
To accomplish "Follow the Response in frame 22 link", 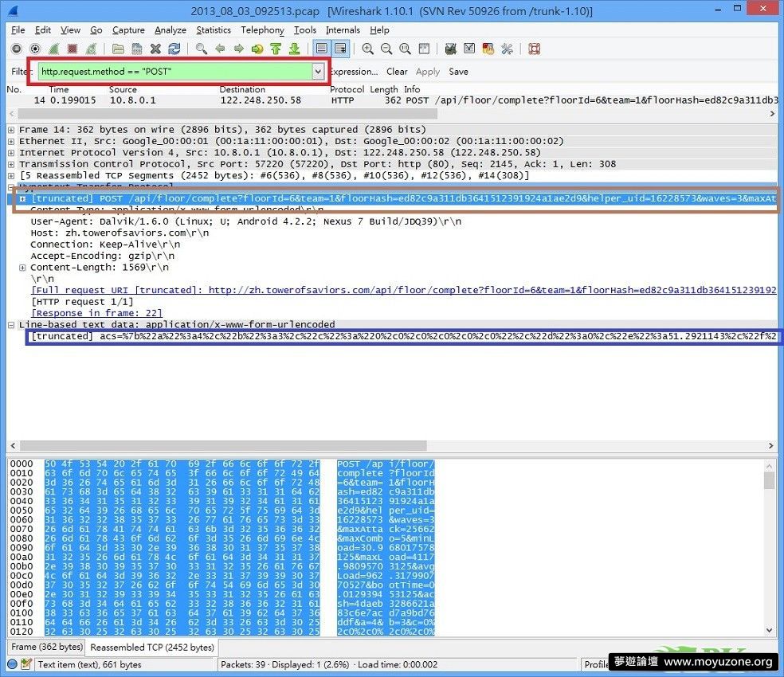I will coord(96,313).
